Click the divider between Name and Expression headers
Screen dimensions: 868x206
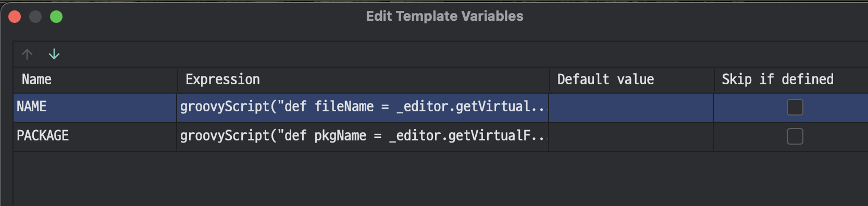pyautogui.click(x=178, y=80)
